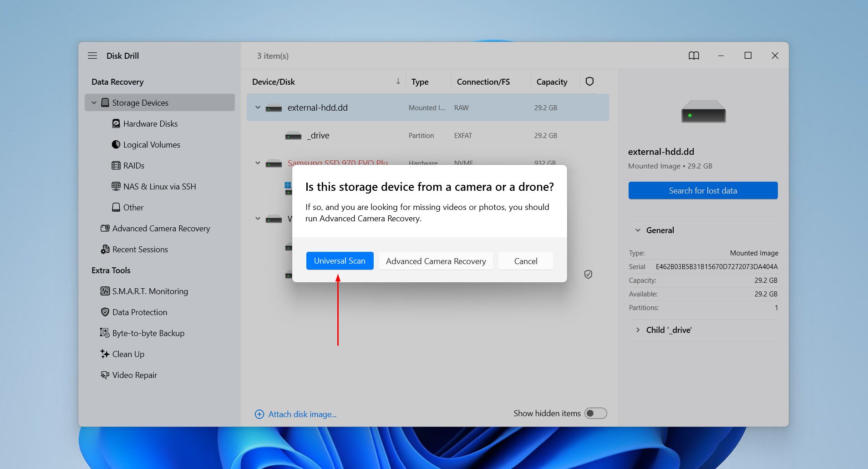The height and width of the screenshot is (469, 868).
Task: Collapse the General details section
Action: pyautogui.click(x=638, y=230)
